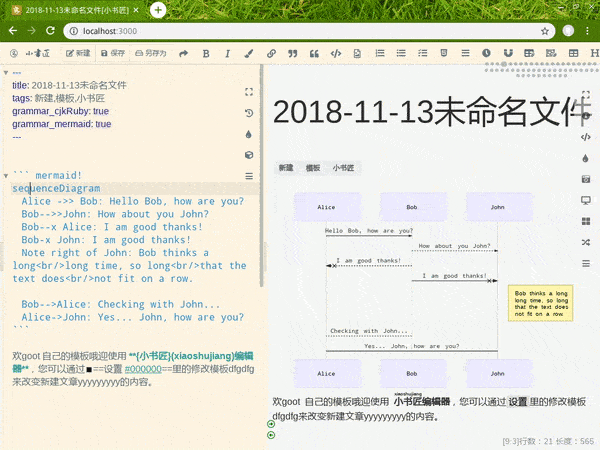The height and width of the screenshot is (450, 600).
Task: Bookmark this page with the star icon
Action: [545, 31]
